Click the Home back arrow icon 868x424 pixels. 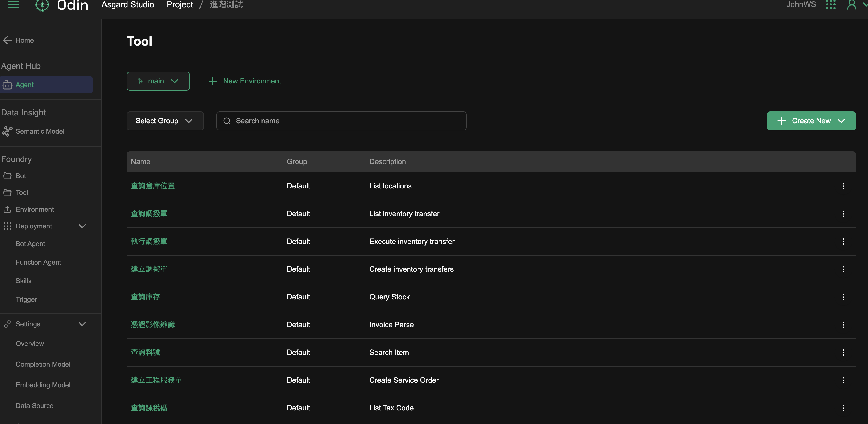[7, 40]
